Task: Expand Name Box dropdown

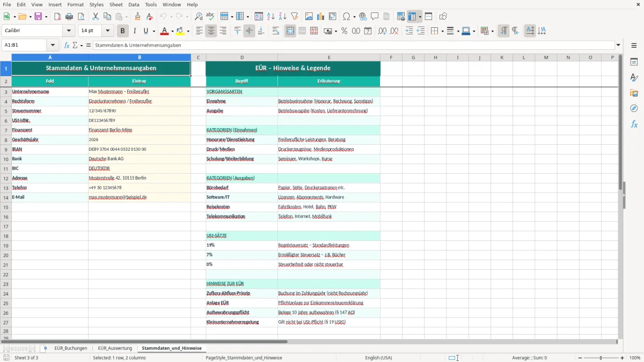Action: click(53, 45)
